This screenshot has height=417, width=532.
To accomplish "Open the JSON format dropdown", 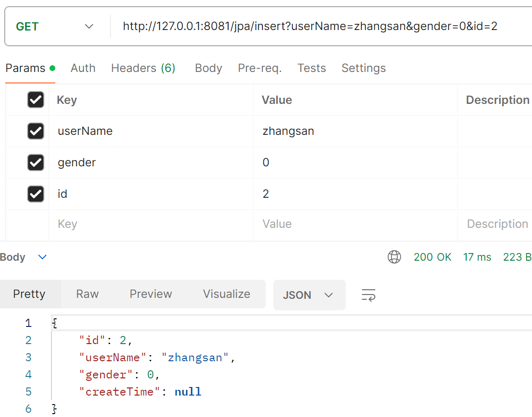I will (x=310, y=295).
